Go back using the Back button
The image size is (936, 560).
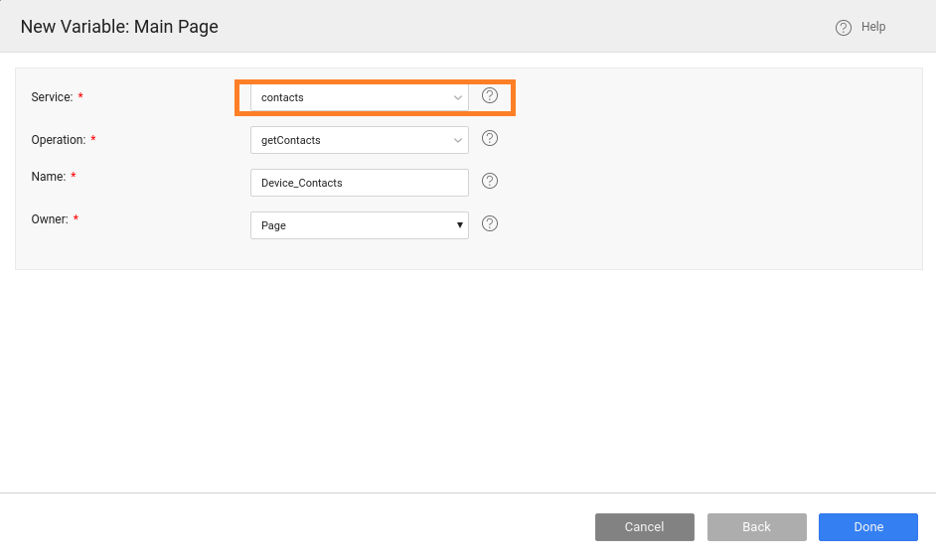coord(756,527)
